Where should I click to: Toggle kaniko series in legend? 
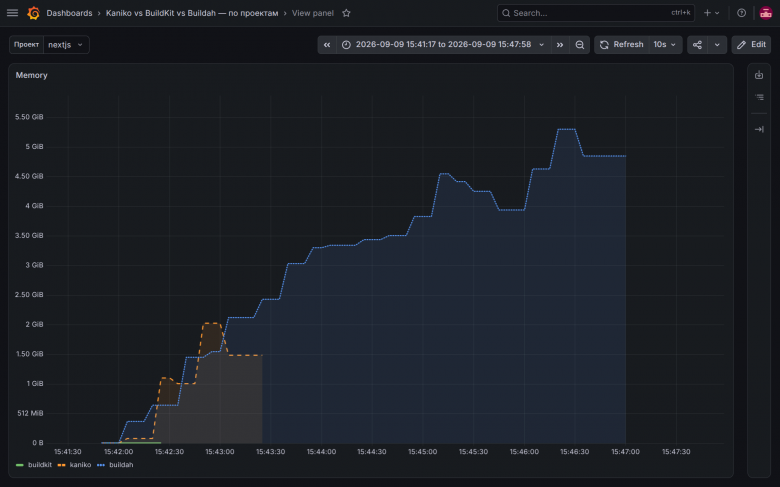click(x=80, y=465)
